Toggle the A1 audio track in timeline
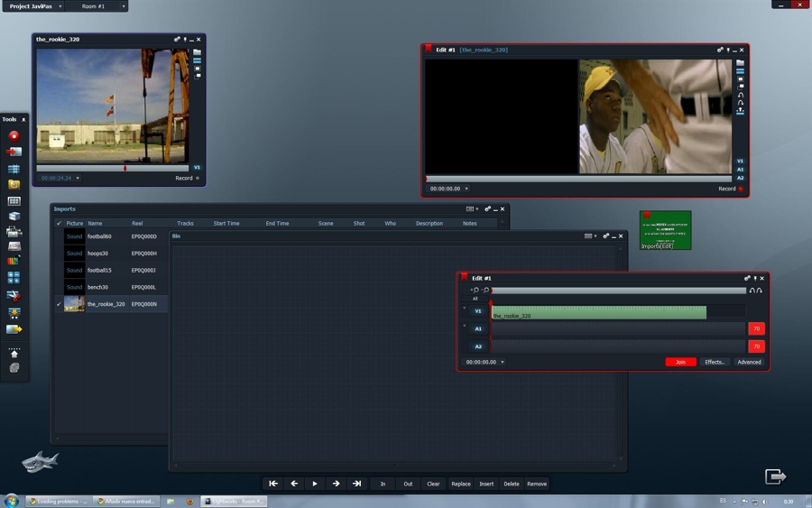This screenshot has height=508, width=812. click(x=478, y=329)
